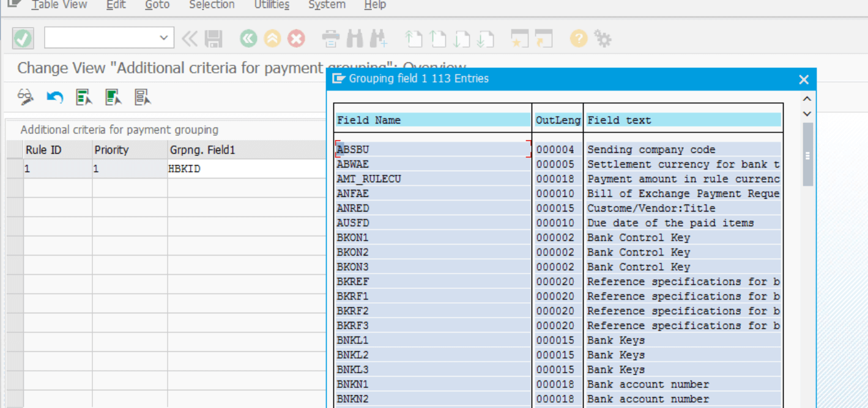Screen dimensions: 868x408
Task: Click the yellow Exit icon
Action: [x=272, y=39]
